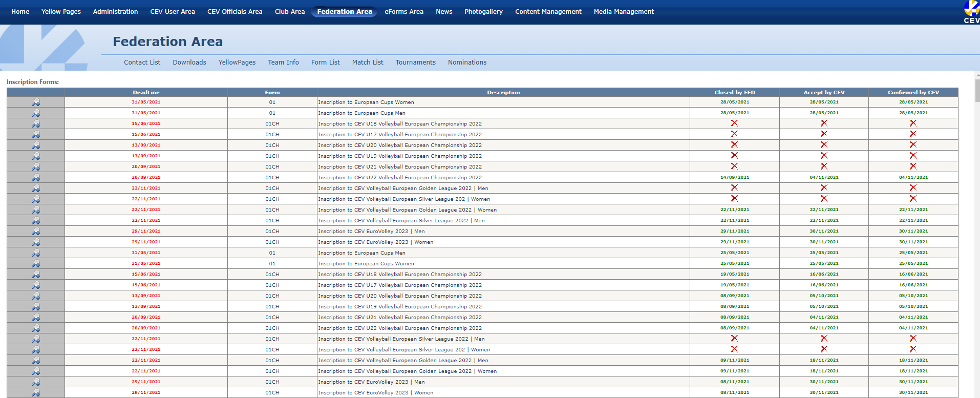The width and height of the screenshot is (980, 398).
Task: Go to Home in top navigation
Action: (x=20, y=11)
